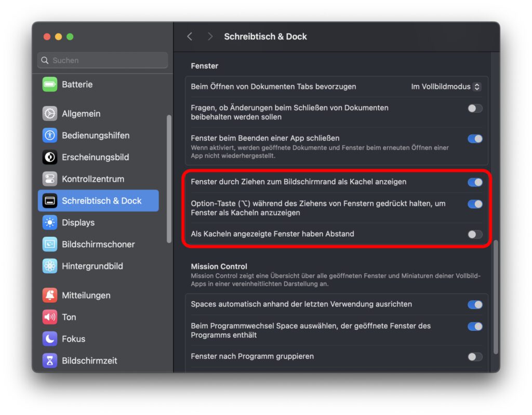Viewport: 532px width, 415px height.
Task: Select the Displays icon
Action: (x=50, y=222)
